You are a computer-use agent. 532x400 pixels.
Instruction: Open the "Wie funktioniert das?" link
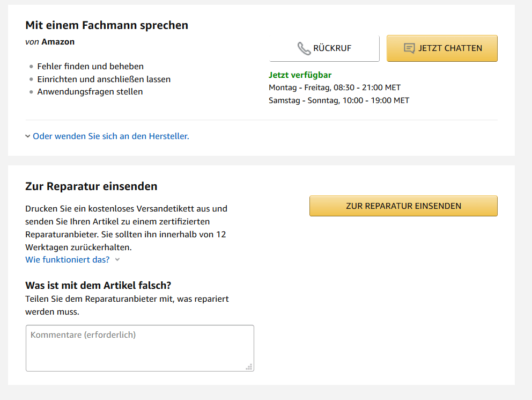pos(68,260)
